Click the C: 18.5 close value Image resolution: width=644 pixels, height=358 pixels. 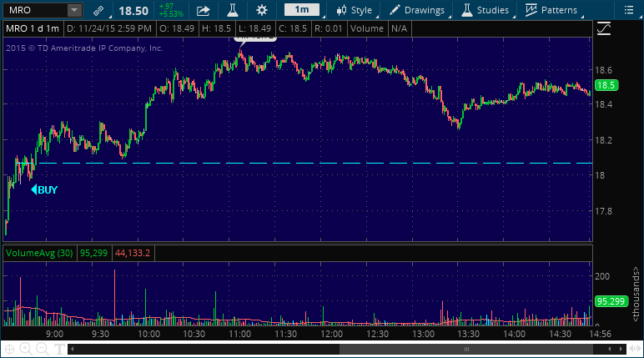pyautogui.click(x=293, y=28)
